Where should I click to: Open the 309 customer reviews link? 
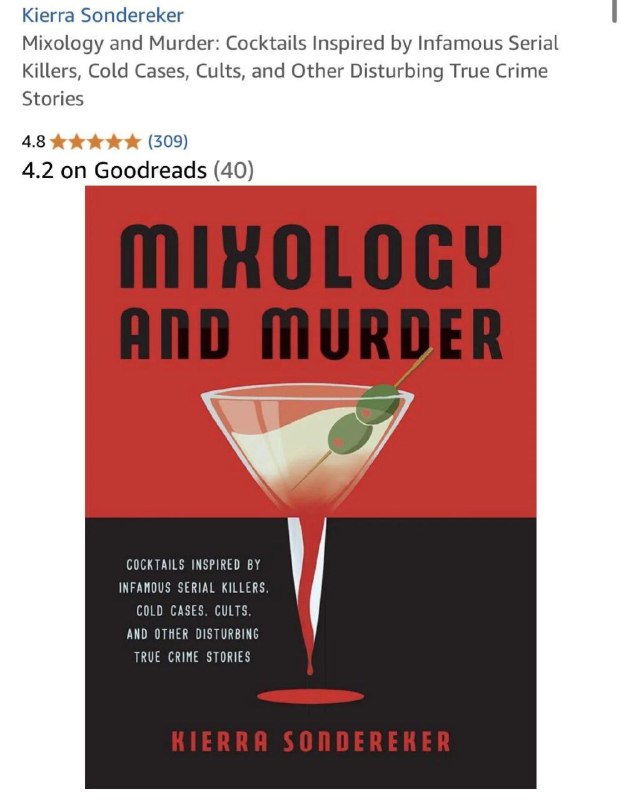(x=168, y=141)
